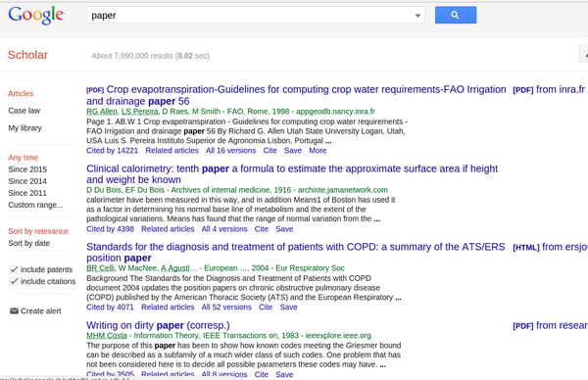588x380 pixels.
Task: Click Cite for the Crop evapotranspiration result
Action: tap(270, 150)
